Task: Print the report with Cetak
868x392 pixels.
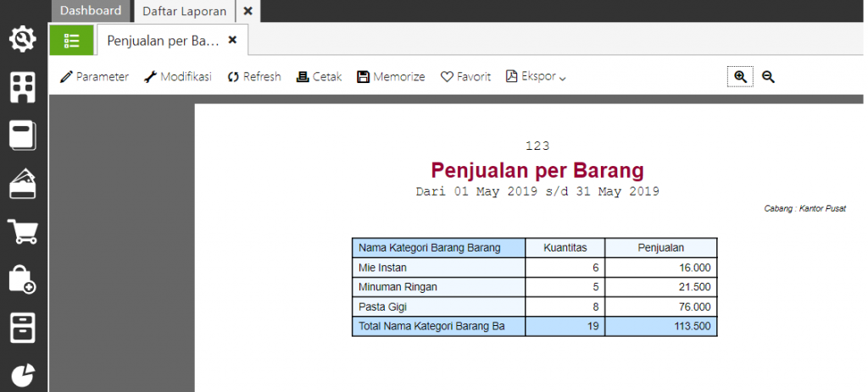Action: click(x=319, y=77)
